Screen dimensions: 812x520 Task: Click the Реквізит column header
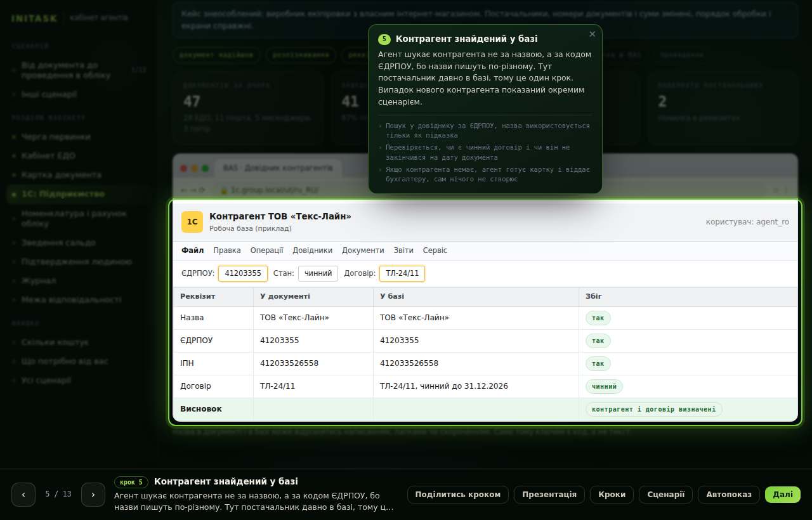(213, 297)
